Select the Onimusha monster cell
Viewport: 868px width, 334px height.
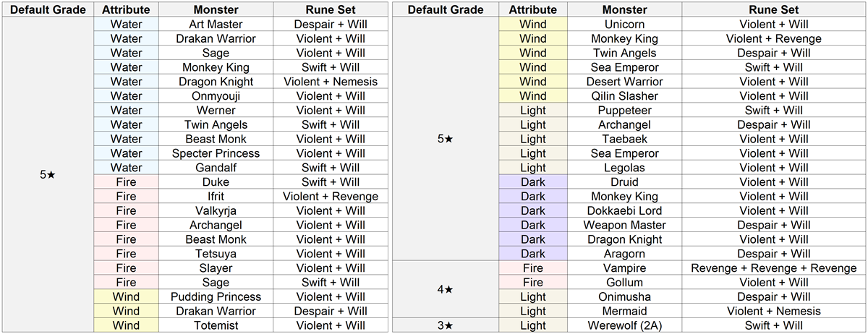(624, 296)
